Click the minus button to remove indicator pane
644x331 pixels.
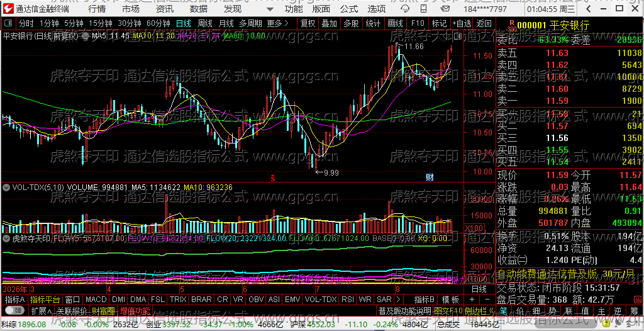pos(487,300)
